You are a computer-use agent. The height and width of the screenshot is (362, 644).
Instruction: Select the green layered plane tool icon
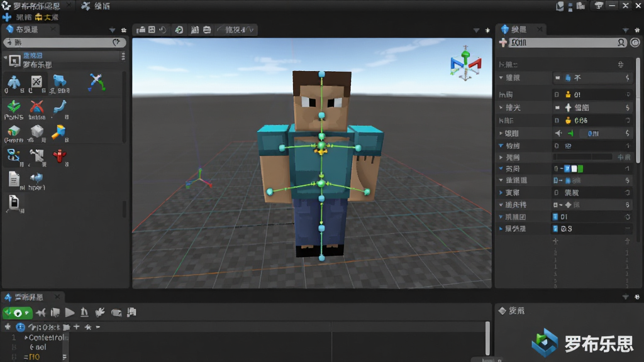pyautogui.click(x=14, y=107)
